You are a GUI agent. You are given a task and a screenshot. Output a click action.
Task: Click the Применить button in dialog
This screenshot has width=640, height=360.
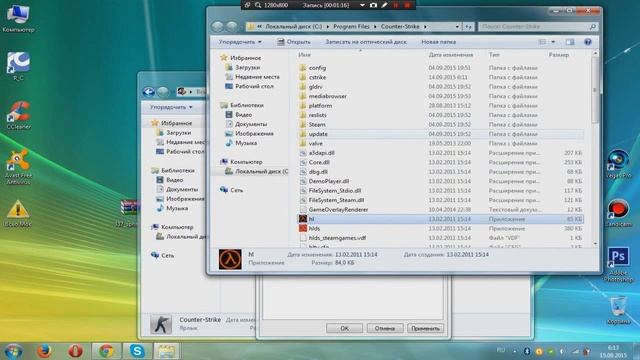425,328
